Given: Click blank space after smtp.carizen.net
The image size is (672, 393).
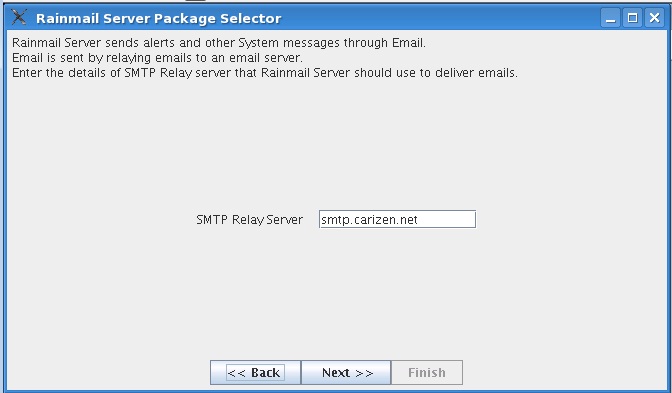Looking at the screenshot, I should point(448,219).
